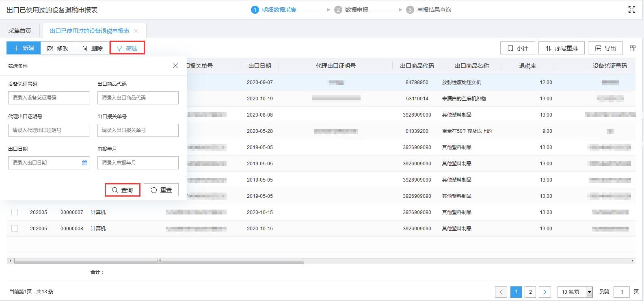Expand the 10 条/页 page size dropdown
The width and height of the screenshot is (644, 301).
[x=589, y=292]
